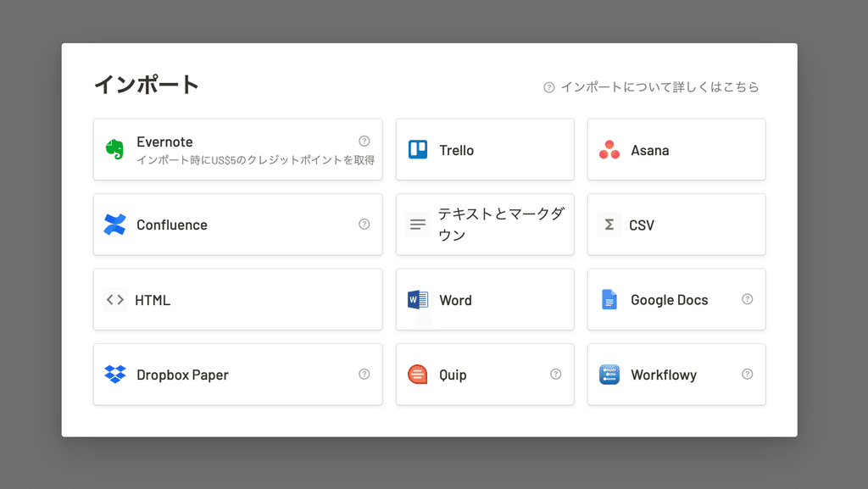The height and width of the screenshot is (489, 868).
Task: Import a CSV file
Action: 676,225
